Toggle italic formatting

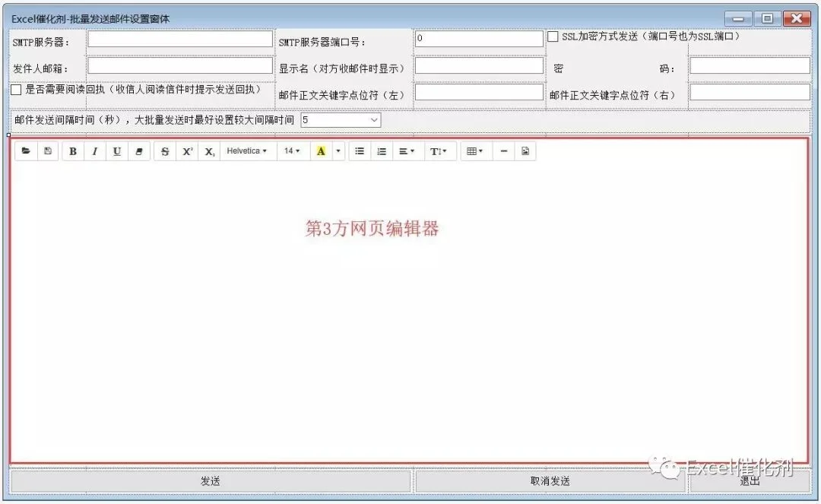[95, 151]
